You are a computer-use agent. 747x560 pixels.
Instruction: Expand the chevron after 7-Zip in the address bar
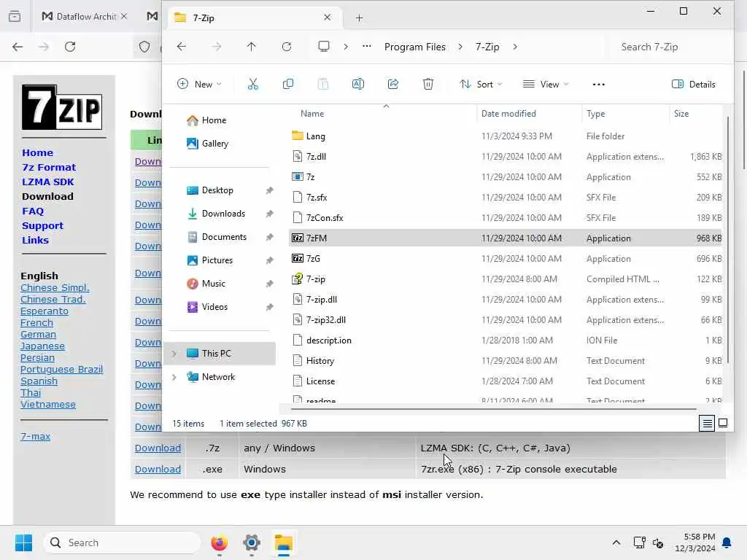(x=515, y=47)
